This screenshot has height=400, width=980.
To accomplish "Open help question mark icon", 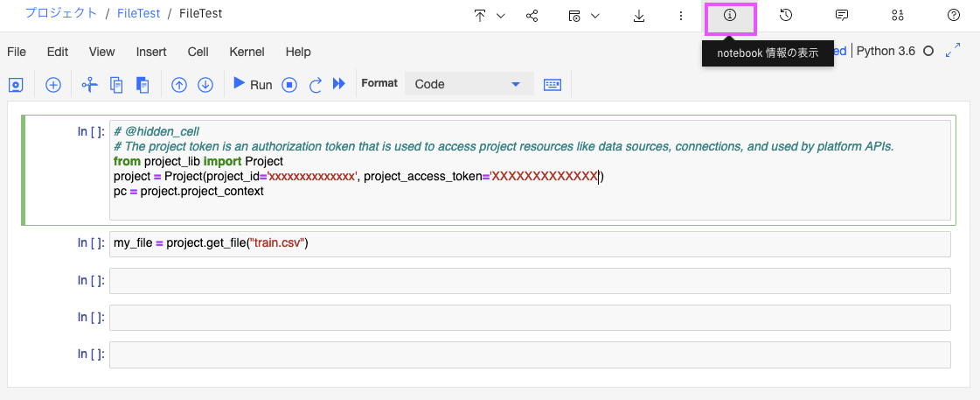I will pyautogui.click(x=953, y=16).
